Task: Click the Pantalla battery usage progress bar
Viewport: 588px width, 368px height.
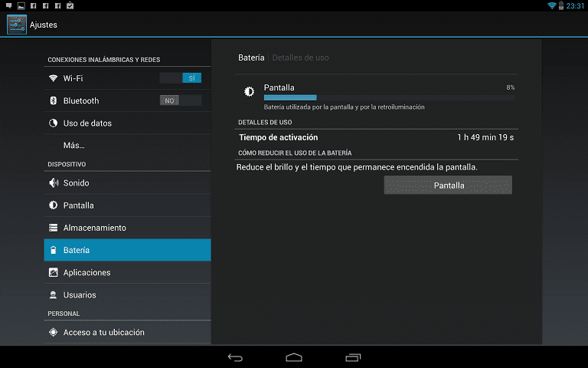Action: pyautogui.click(x=389, y=97)
